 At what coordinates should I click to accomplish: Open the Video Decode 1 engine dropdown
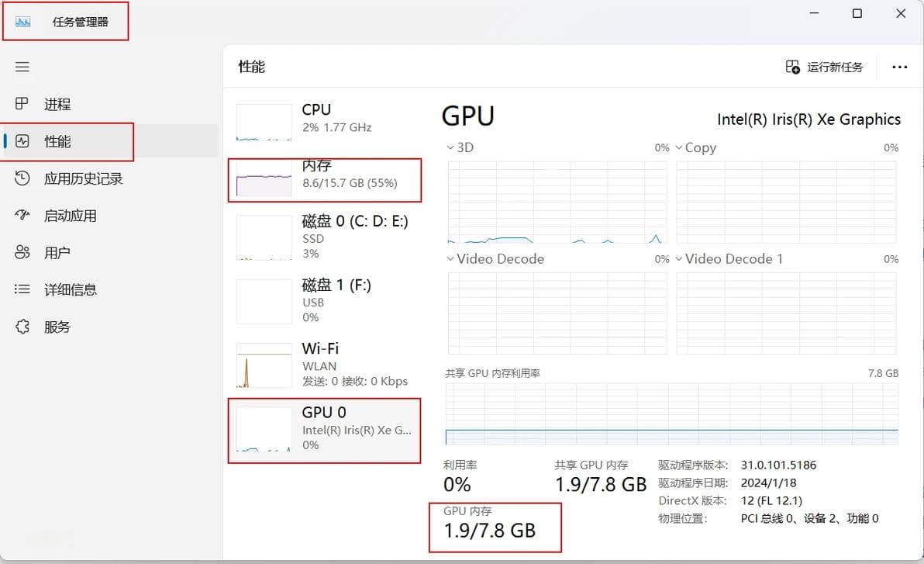[679, 259]
